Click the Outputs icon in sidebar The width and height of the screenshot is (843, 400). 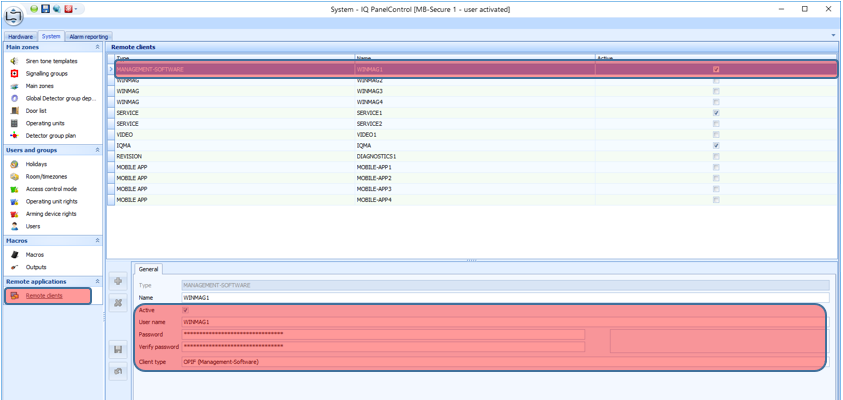click(15, 267)
